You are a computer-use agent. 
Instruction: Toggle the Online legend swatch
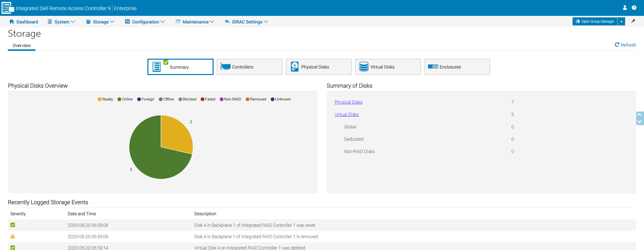[x=119, y=99]
